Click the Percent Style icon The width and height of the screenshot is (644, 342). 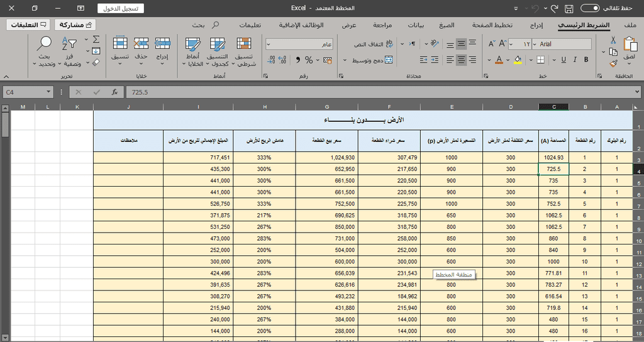[x=309, y=60]
